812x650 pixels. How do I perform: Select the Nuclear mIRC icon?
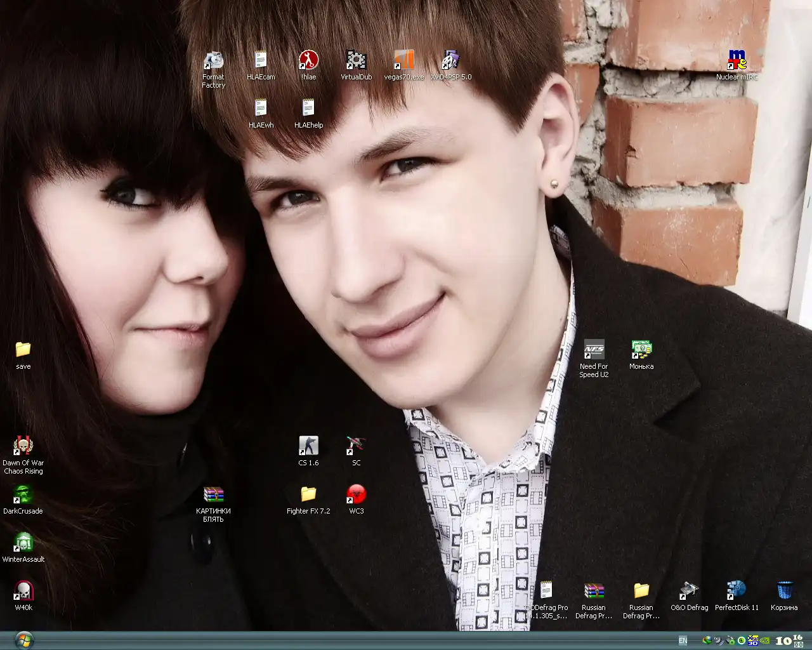(x=737, y=61)
